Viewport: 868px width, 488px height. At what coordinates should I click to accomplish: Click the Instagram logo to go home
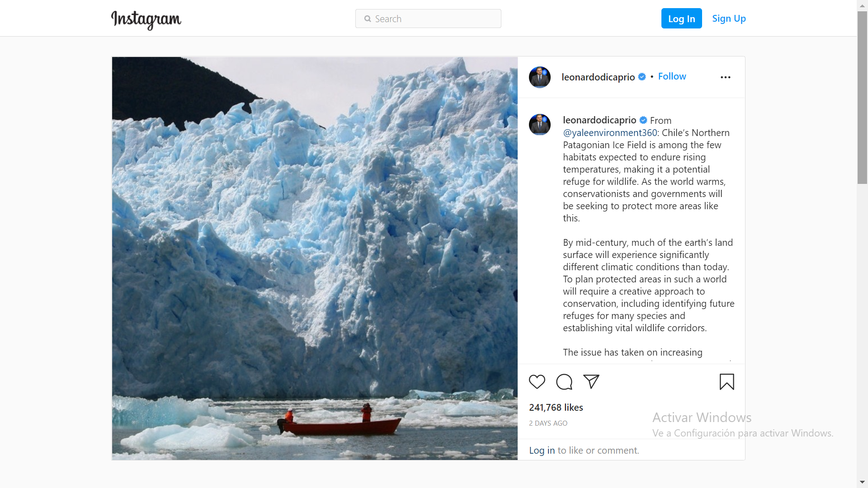point(146,20)
